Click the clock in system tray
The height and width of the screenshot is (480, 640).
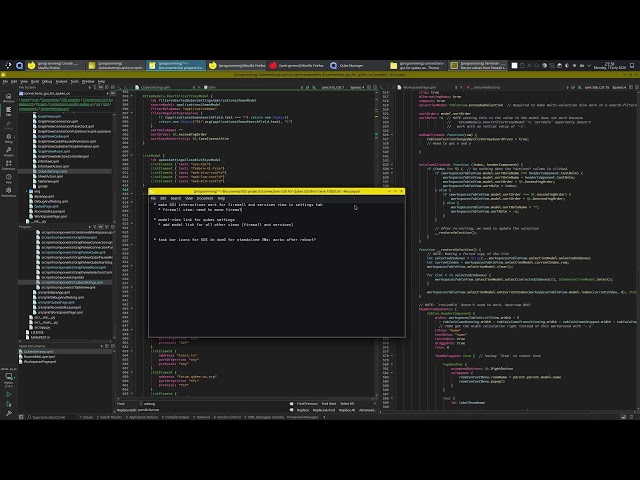click(x=609, y=65)
